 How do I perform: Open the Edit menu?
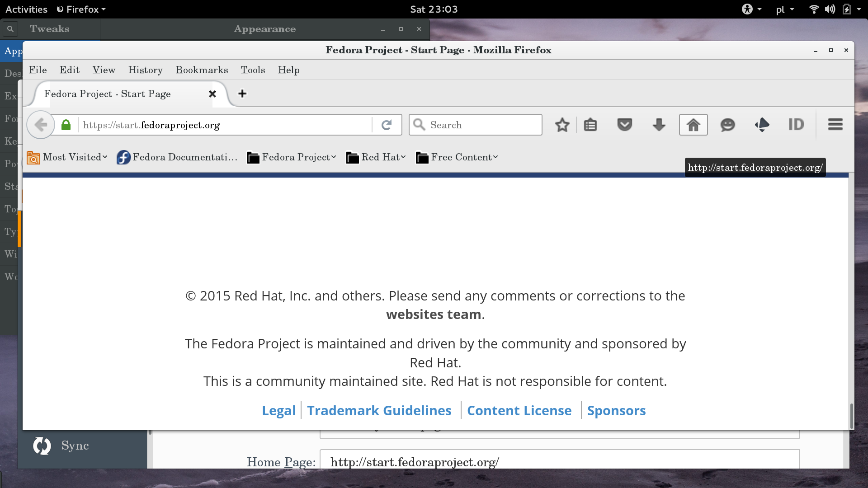coord(70,70)
